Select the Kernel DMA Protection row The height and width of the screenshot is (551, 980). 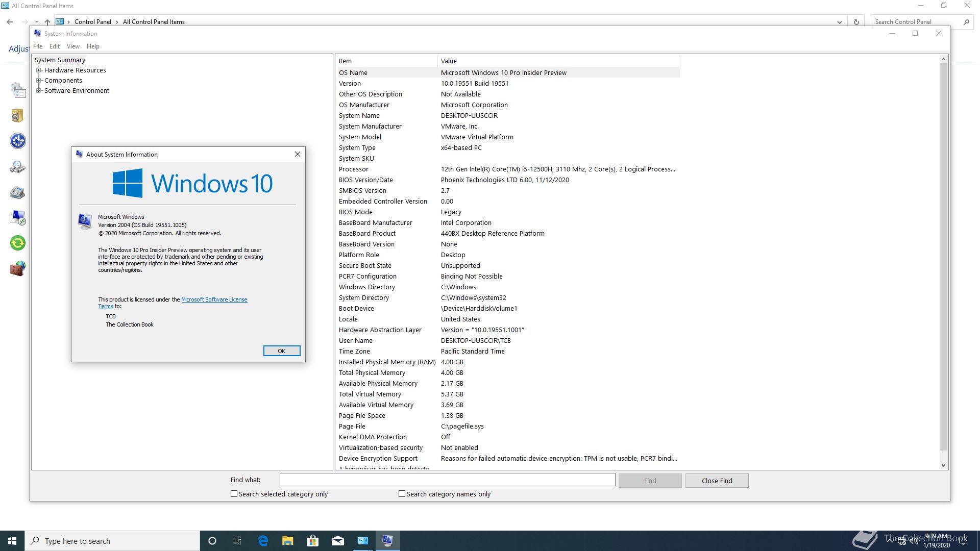point(508,437)
